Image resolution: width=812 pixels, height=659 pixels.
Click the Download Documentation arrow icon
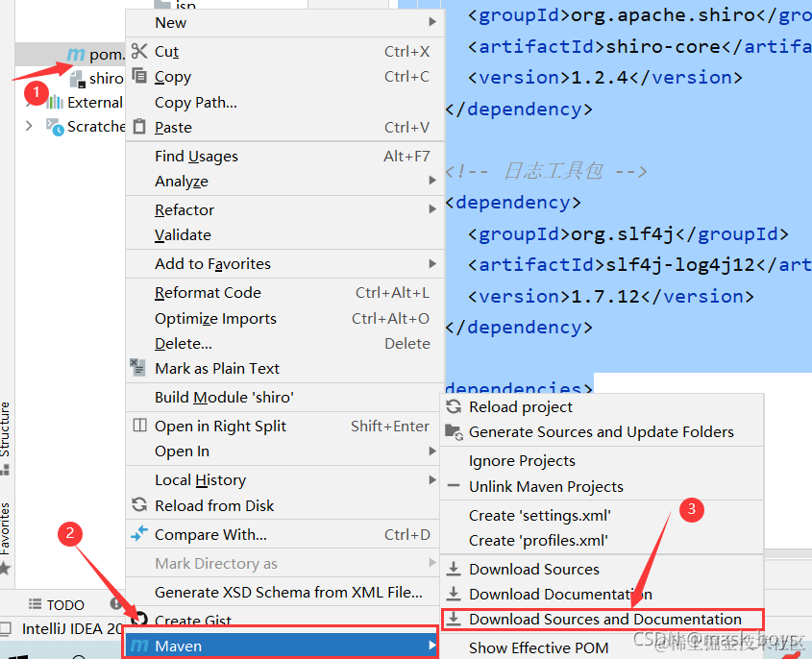coord(454,594)
